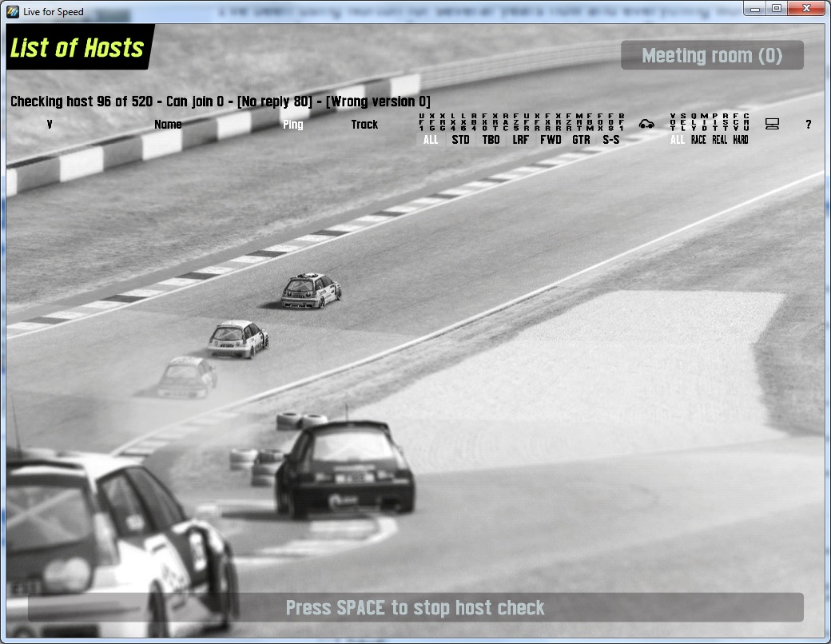Toggle the XFR car filter
Viewport: 831px width, 644px height.
[537, 122]
